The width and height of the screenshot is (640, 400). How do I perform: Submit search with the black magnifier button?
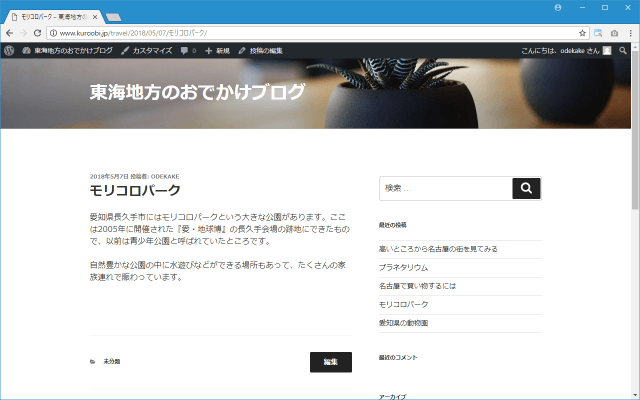pyautogui.click(x=526, y=188)
